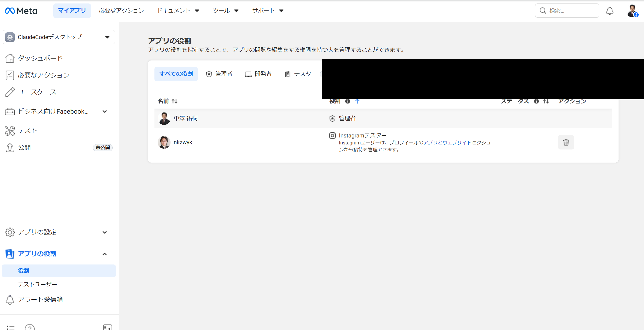Click the list icon at sidebar bottom
This screenshot has width=644, height=330.
[x=10, y=327]
